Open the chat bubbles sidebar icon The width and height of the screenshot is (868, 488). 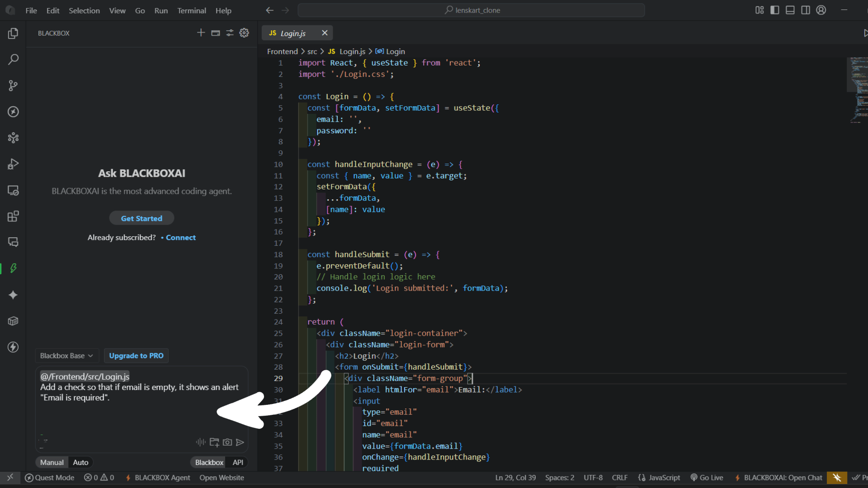pos(13,242)
